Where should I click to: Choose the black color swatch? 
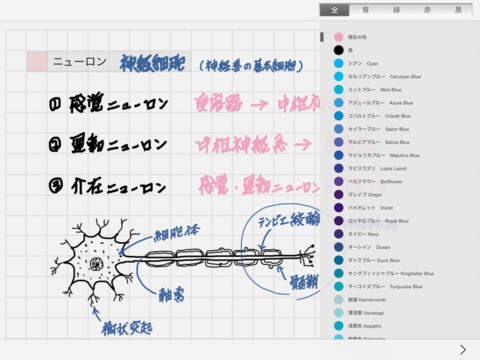coord(339,50)
